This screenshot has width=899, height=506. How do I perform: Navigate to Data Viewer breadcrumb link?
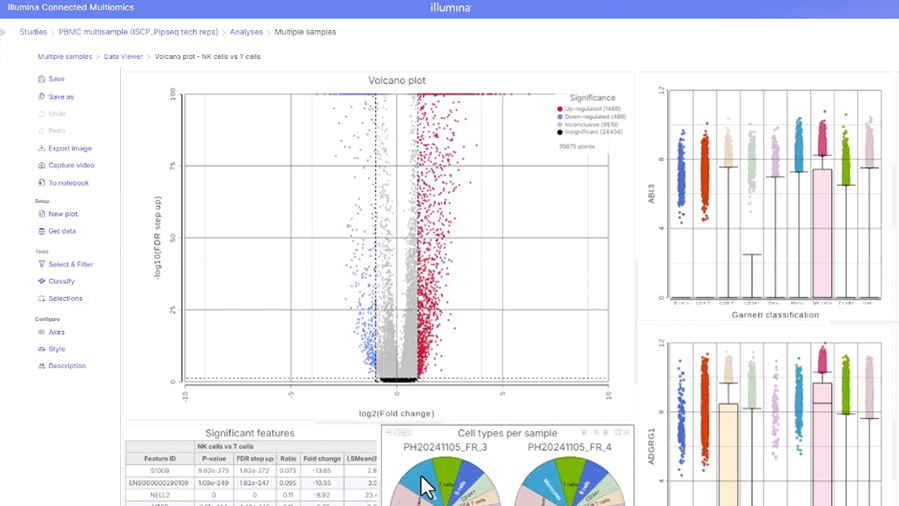123,57
